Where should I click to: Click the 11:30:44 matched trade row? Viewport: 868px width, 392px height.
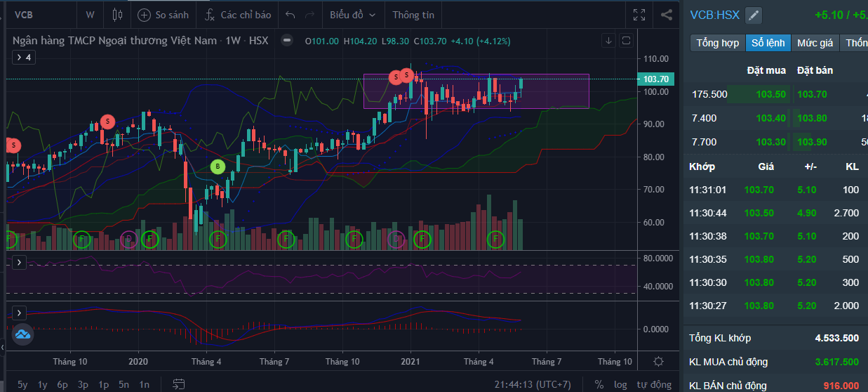(x=775, y=213)
